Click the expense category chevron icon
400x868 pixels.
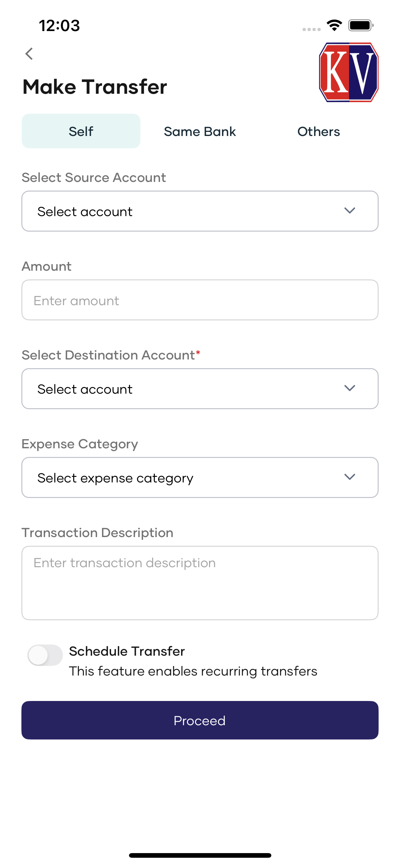[x=350, y=477]
